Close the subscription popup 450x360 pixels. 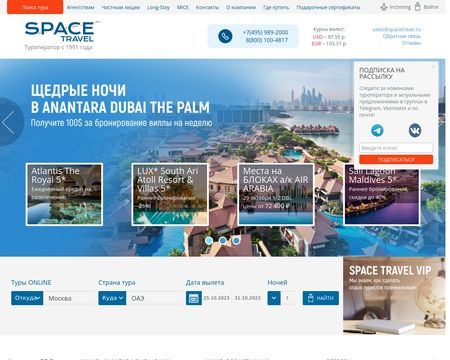coord(433,66)
